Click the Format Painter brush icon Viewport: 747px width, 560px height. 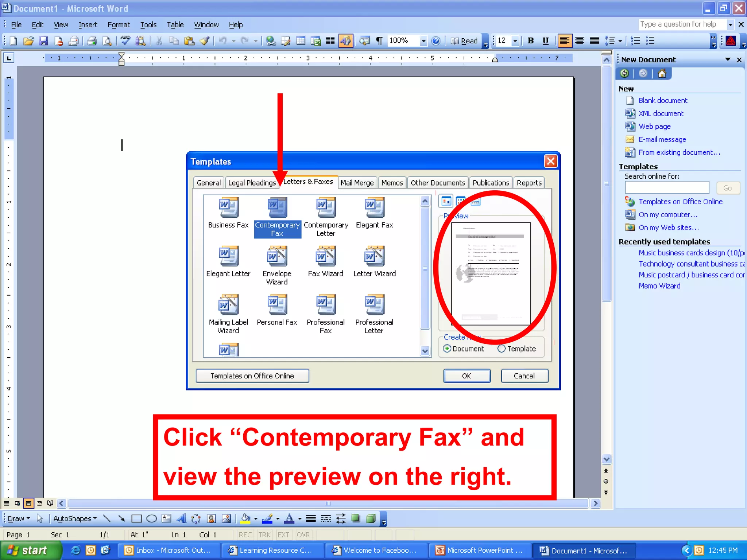pos(204,41)
